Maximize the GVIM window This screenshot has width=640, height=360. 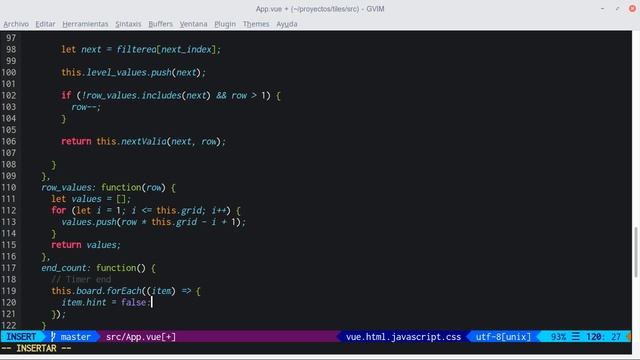[x=618, y=9]
